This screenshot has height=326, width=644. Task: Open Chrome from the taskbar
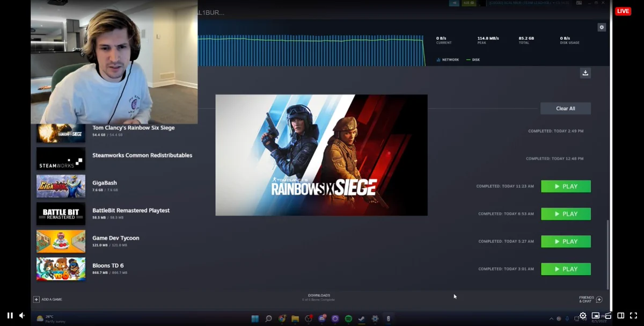pyautogui.click(x=282, y=318)
